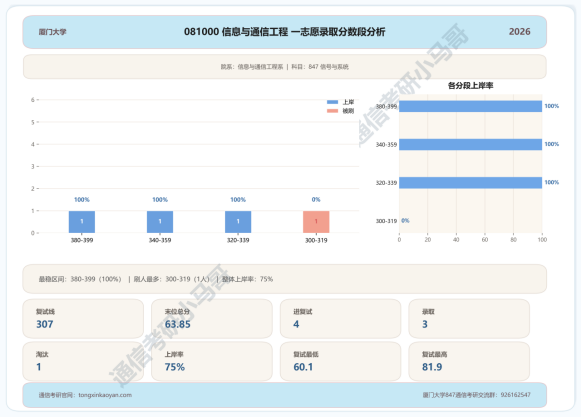Click the 100% label right of the 380-399 rate bar
The image size is (581, 418).
pyautogui.click(x=552, y=106)
